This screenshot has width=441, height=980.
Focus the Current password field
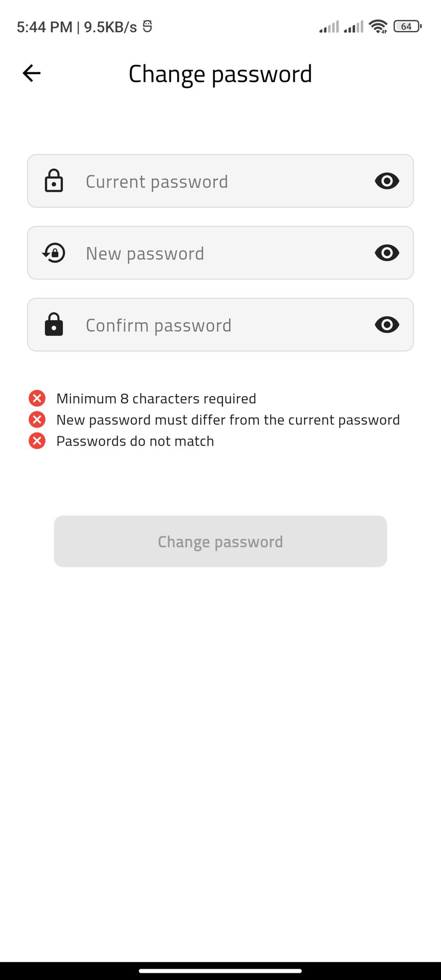click(x=219, y=181)
